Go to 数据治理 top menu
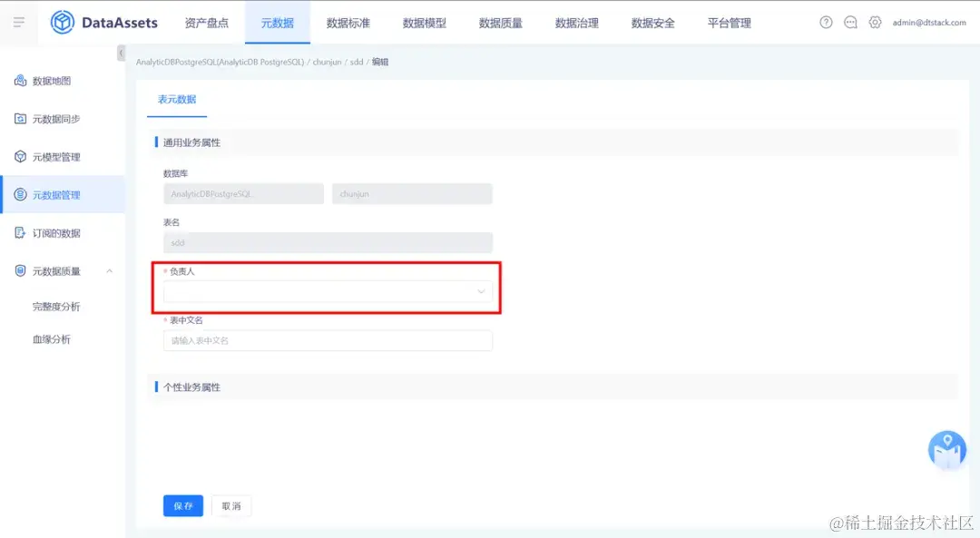980x538 pixels. (x=577, y=23)
